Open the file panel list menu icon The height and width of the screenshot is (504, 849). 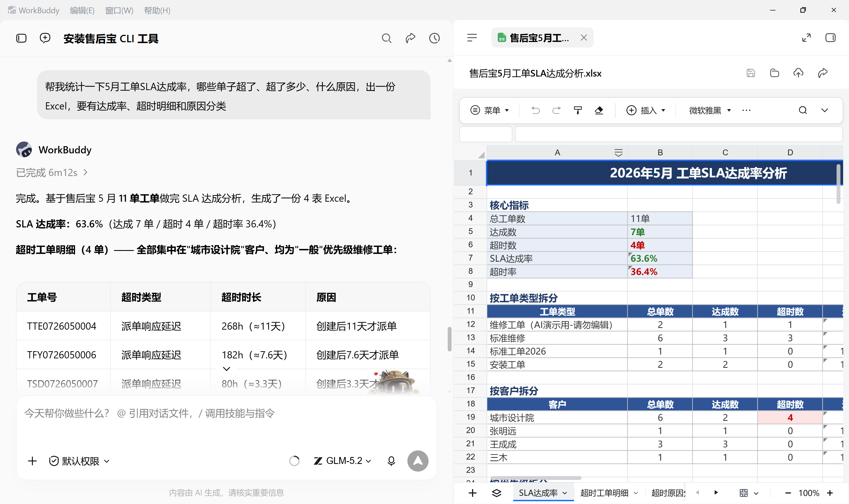coord(472,38)
